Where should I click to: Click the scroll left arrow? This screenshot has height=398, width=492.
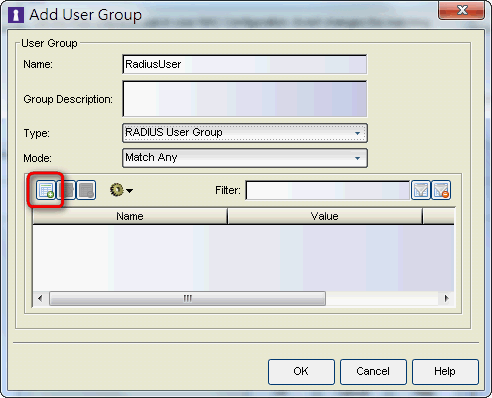point(40,298)
